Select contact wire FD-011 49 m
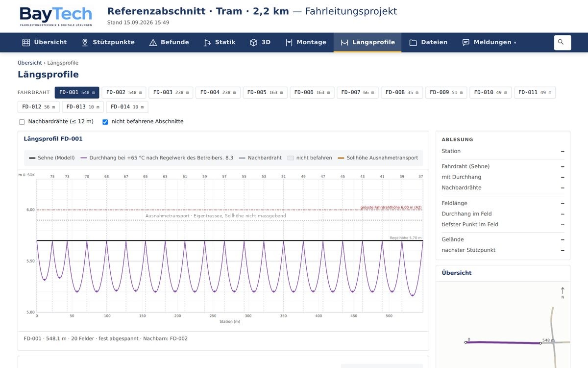The height and width of the screenshot is (368, 588). click(x=535, y=92)
